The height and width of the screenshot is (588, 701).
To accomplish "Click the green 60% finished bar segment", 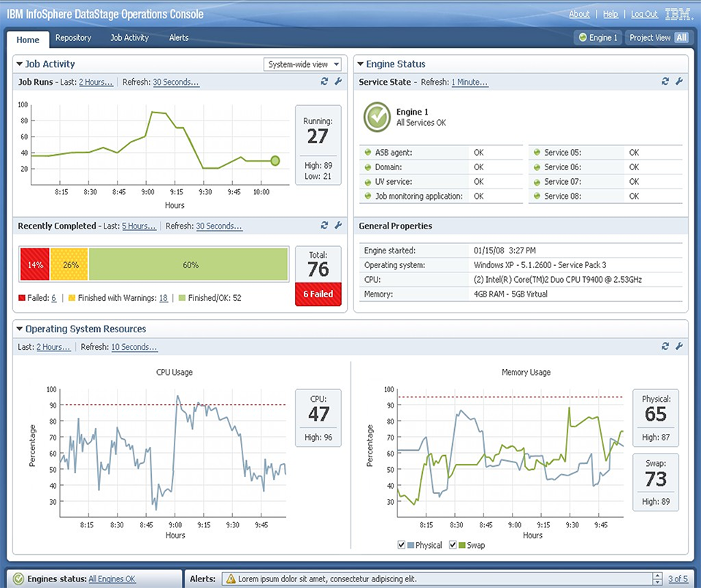I will coord(188,264).
